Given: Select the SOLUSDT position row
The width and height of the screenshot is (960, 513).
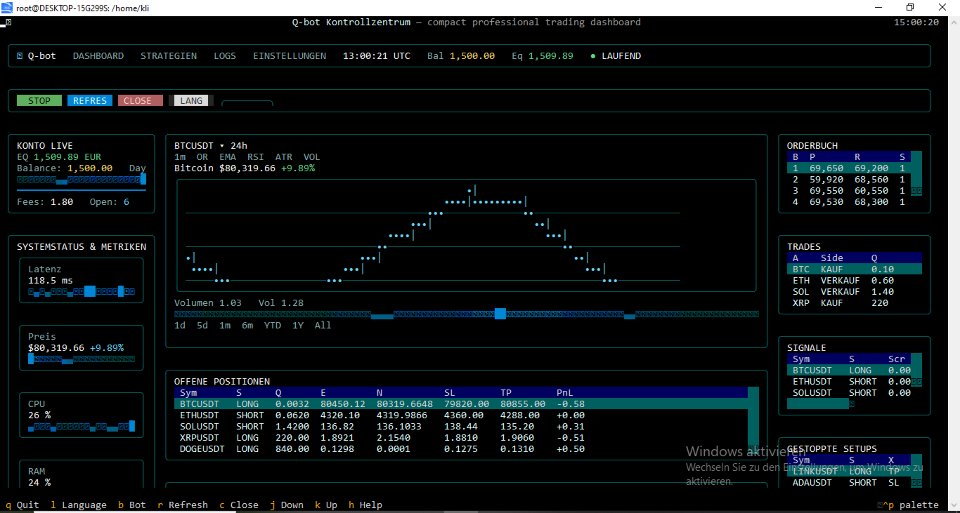Looking at the screenshot, I should 460,426.
